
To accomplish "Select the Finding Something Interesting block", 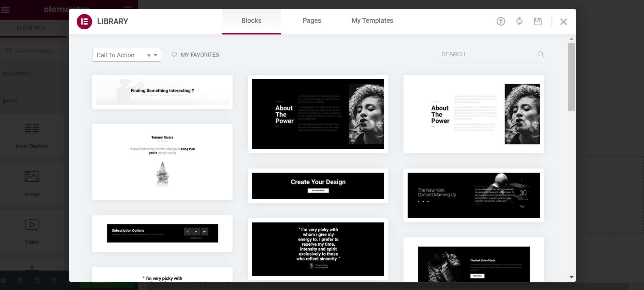I will pyautogui.click(x=162, y=92).
